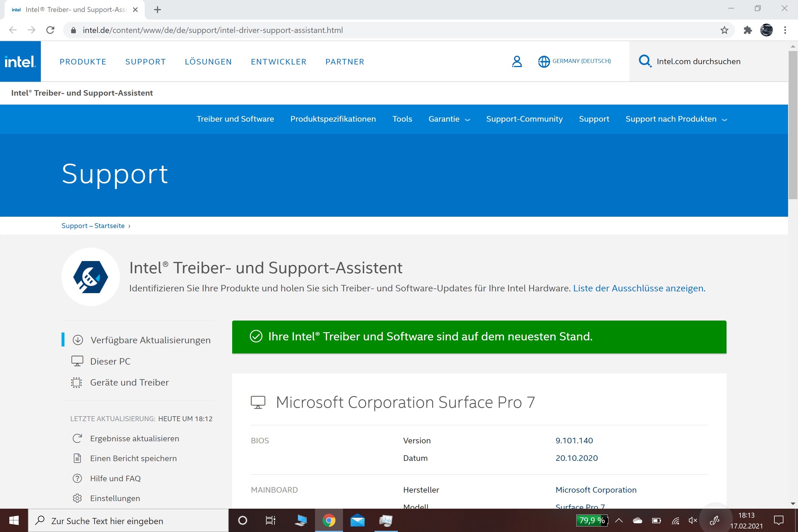Click the globe language selector icon
This screenshot has height=532, width=798.
point(544,62)
